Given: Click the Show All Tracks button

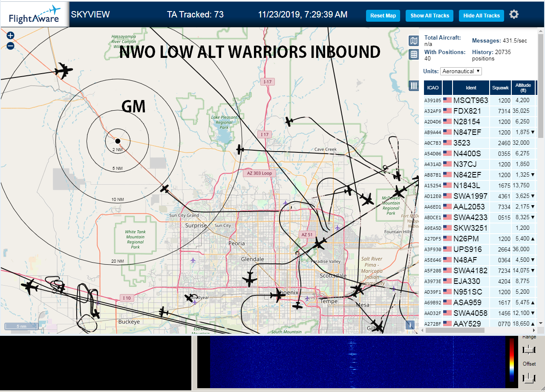Looking at the screenshot, I should tap(430, 16).
